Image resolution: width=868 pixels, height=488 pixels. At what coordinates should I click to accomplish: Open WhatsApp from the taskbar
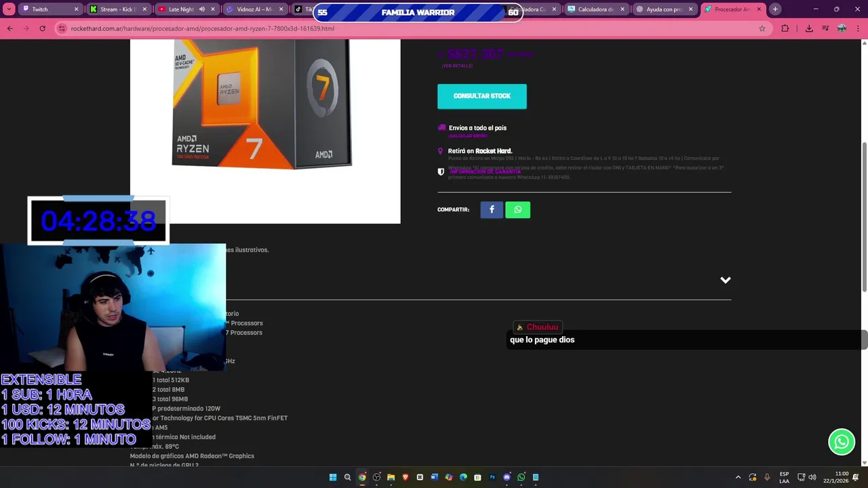(x=521, y=477)
